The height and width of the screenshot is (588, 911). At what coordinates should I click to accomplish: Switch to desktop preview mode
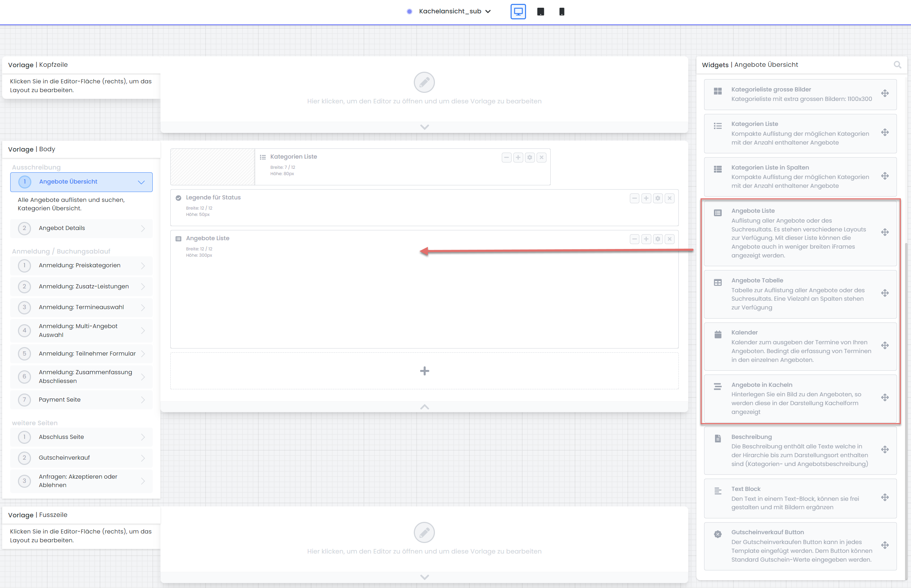point(518,12)
